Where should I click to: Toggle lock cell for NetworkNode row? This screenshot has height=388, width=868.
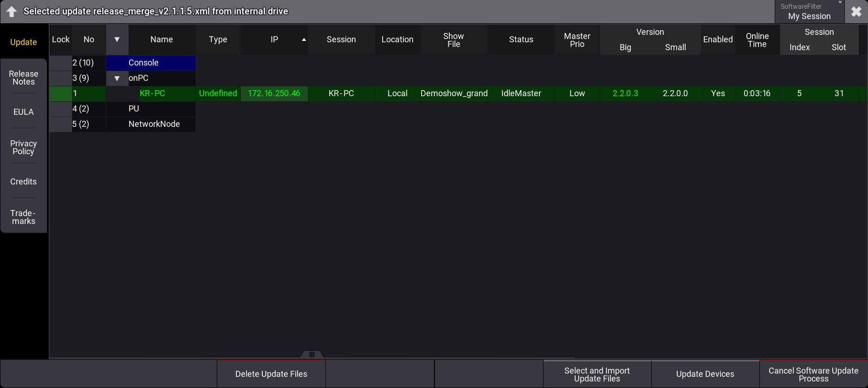click(61, 124)
